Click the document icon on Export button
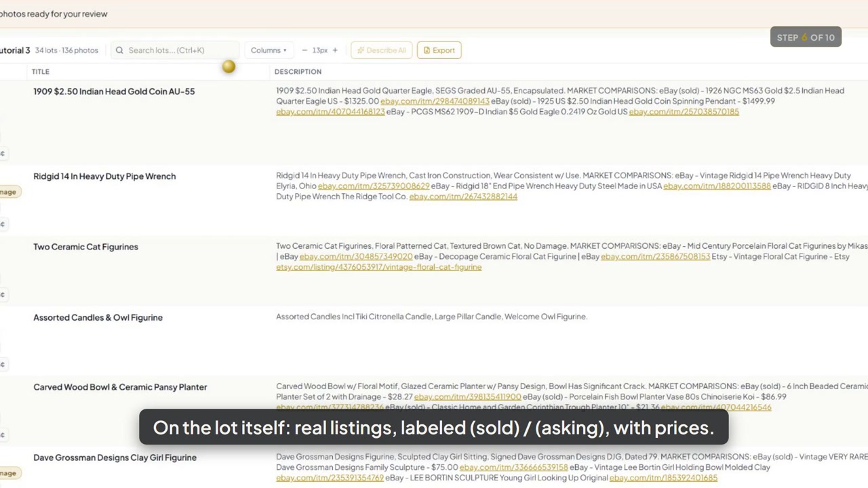Image resolution: width=868 pixels, height=488 pixels. tap(427, 50)
